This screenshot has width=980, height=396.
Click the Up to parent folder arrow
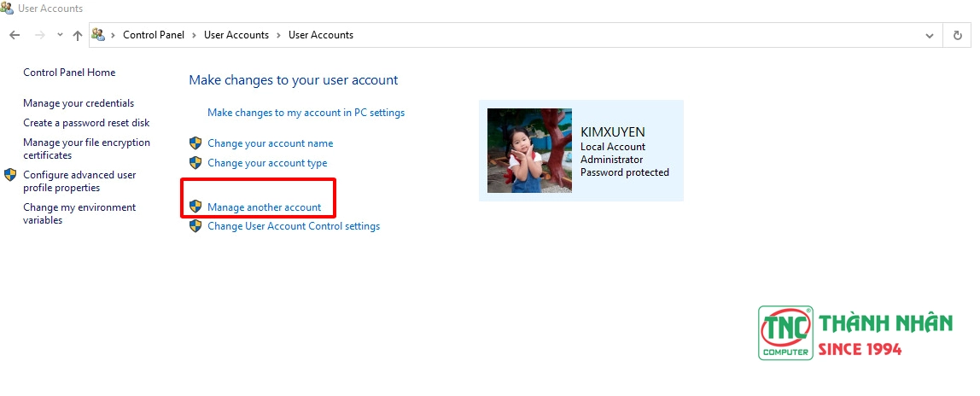pos(78,35)
